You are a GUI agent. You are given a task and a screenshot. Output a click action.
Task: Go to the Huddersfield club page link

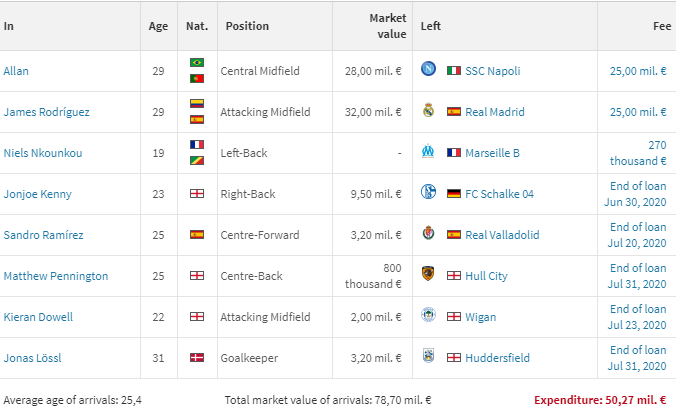pyautogui.click(x=498, y=358)
